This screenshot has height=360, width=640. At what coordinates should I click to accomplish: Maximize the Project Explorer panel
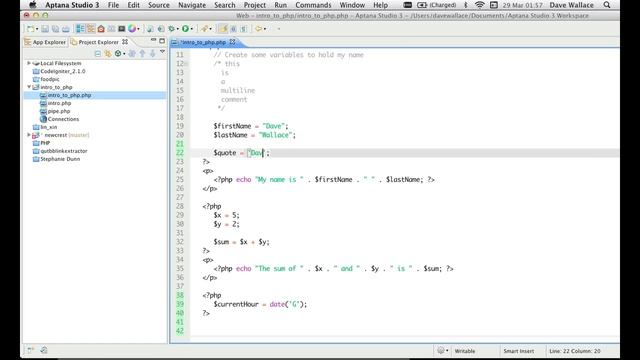pos(162,41)
